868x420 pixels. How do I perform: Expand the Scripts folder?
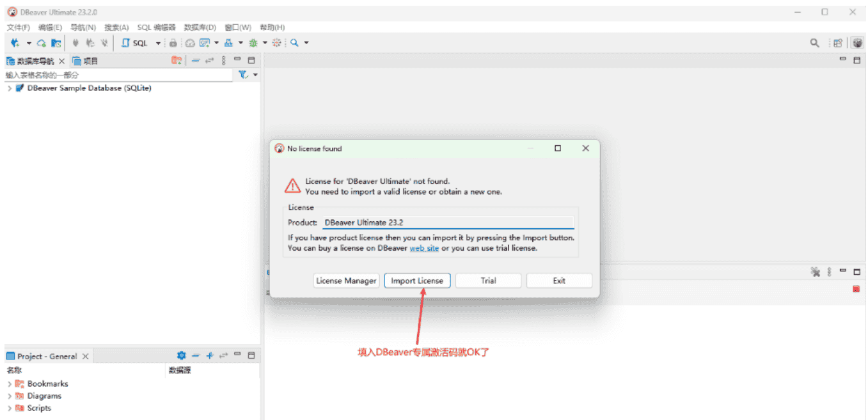pos(10,408)
